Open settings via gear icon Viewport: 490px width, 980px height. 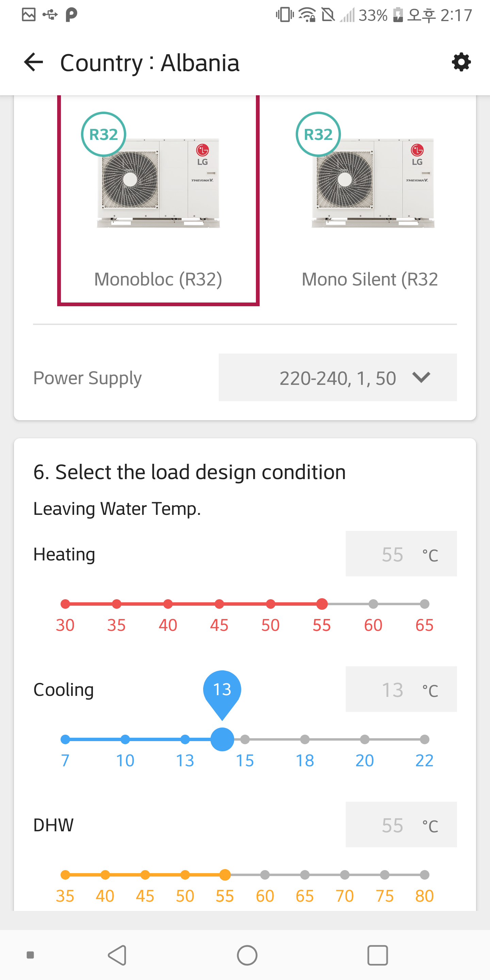pos(461,62)
